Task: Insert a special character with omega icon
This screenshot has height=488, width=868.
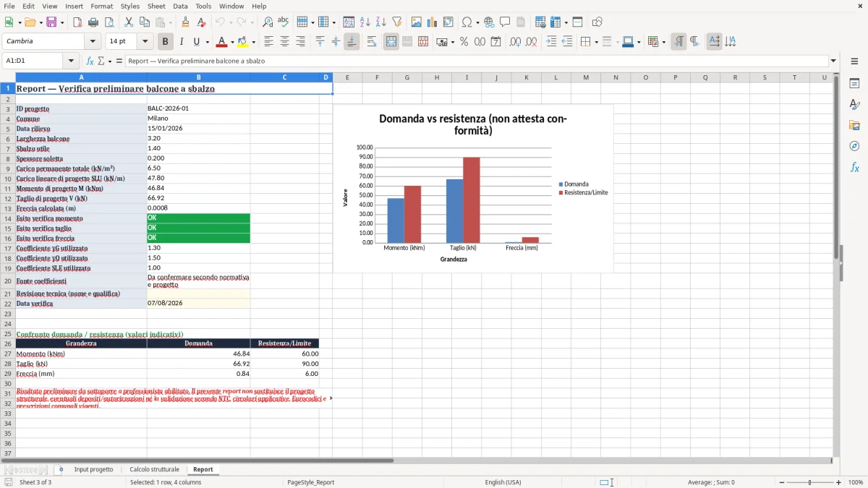Action: pos(467,22)
